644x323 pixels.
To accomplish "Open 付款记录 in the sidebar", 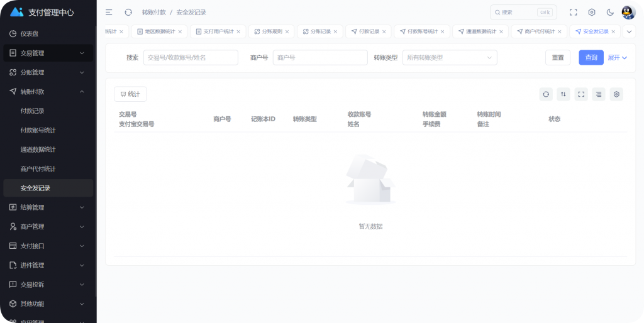I will [48, 111].
